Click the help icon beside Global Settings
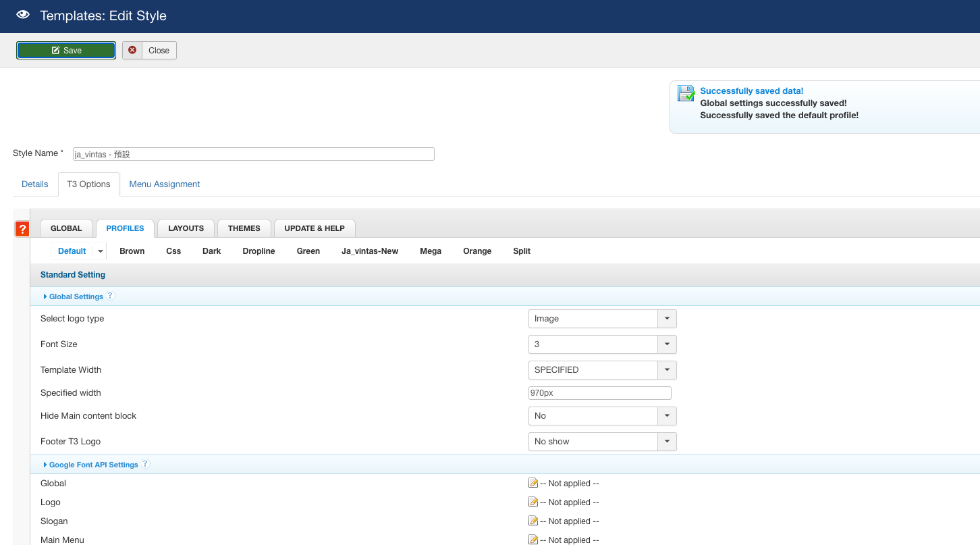Viewport: 980px width, 545px height. coord(111,296)
